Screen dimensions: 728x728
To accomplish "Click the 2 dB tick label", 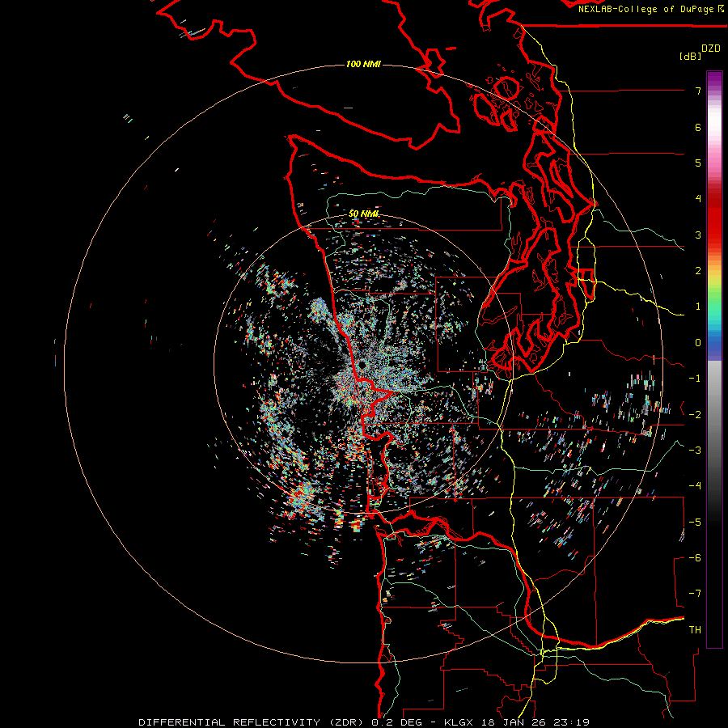I will [698, 271].
